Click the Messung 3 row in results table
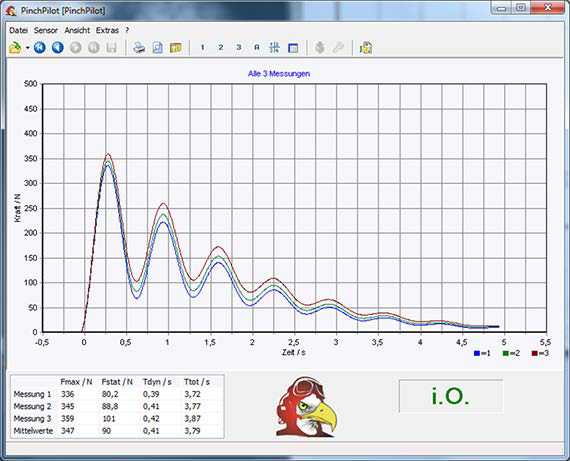Viewport: 570px width, 461px height. point(117,418)
